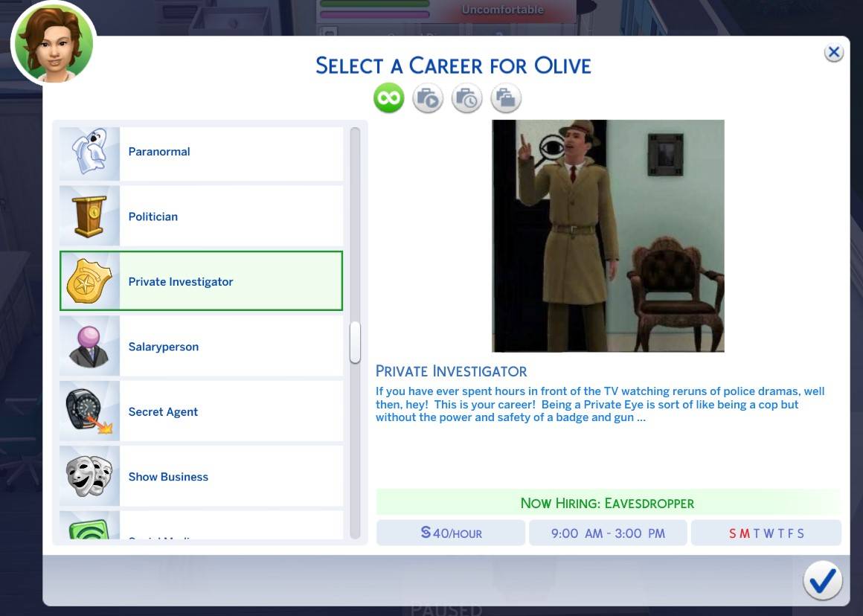Toggle the briefcase-play career filter

(x=427, y=97)
